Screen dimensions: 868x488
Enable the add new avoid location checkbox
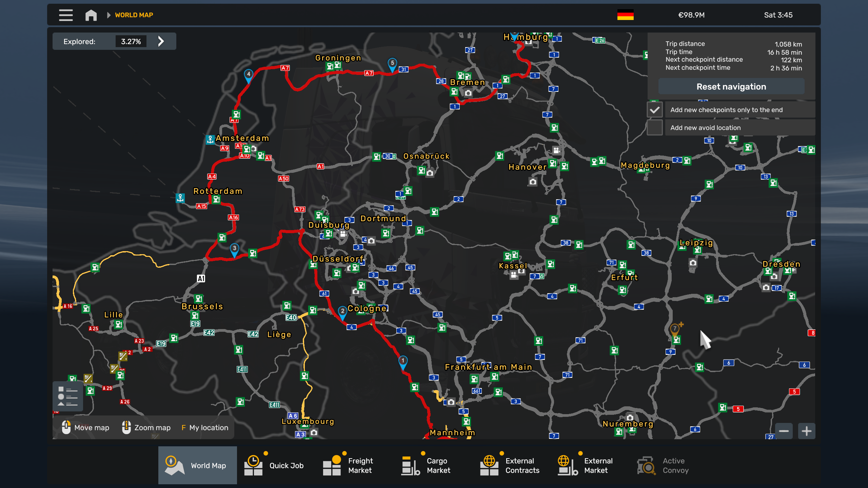click(x=655, y=128)
